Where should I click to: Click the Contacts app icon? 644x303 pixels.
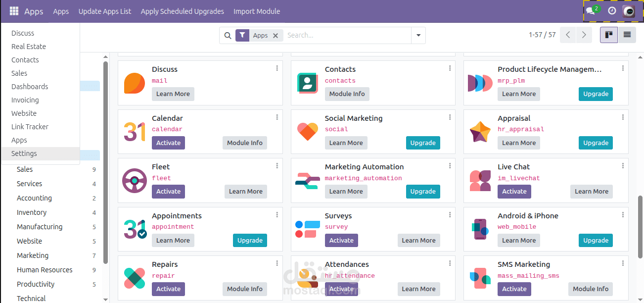coord(307,83)
